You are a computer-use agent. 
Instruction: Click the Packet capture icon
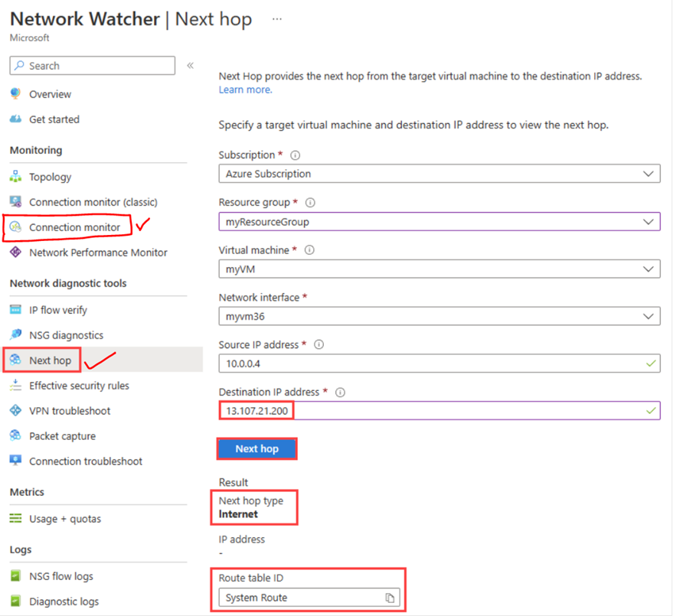tap(15, 435)
